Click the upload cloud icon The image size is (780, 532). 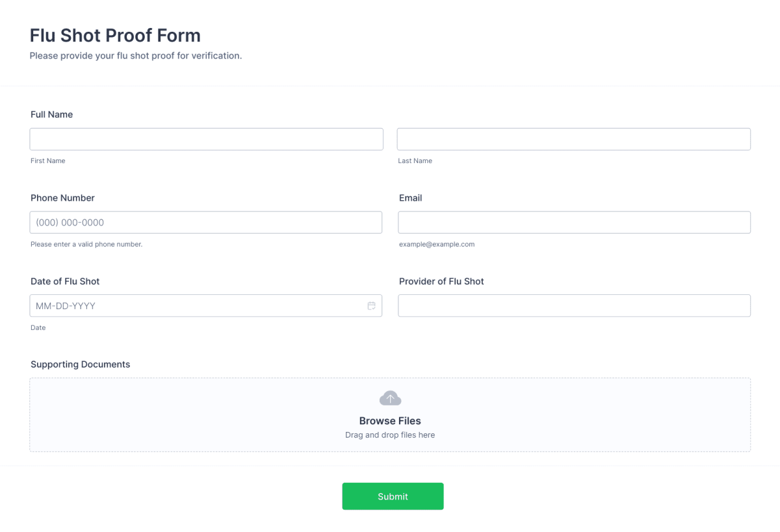coord(390,398)
